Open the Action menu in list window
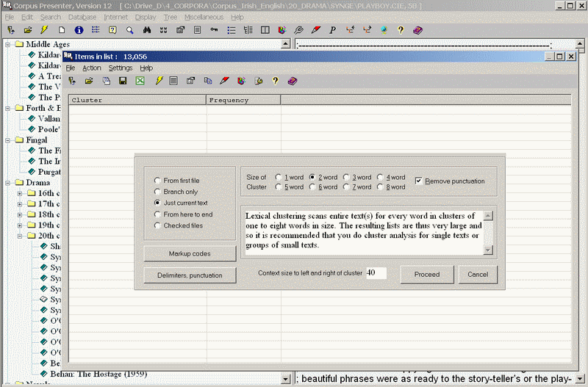588x387 pixels. pos(91,68)
